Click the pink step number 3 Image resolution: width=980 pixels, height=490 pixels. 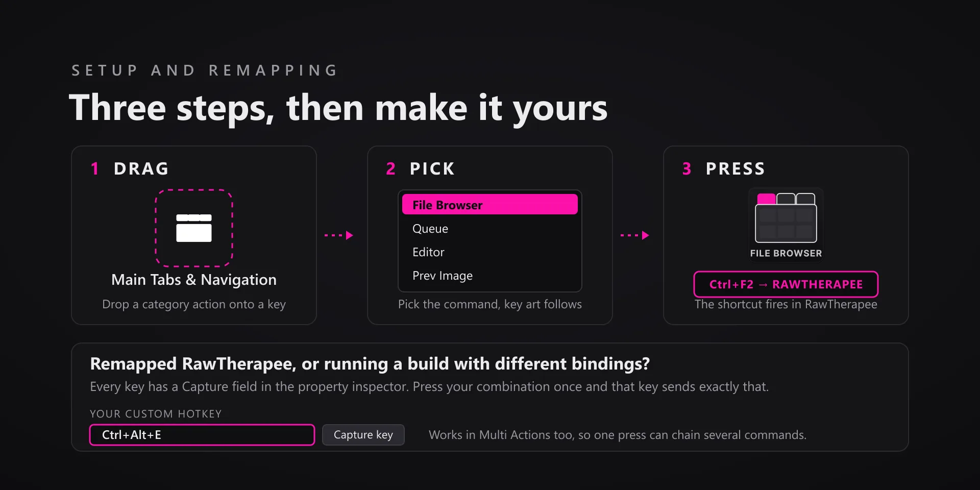tap(687, 169)
